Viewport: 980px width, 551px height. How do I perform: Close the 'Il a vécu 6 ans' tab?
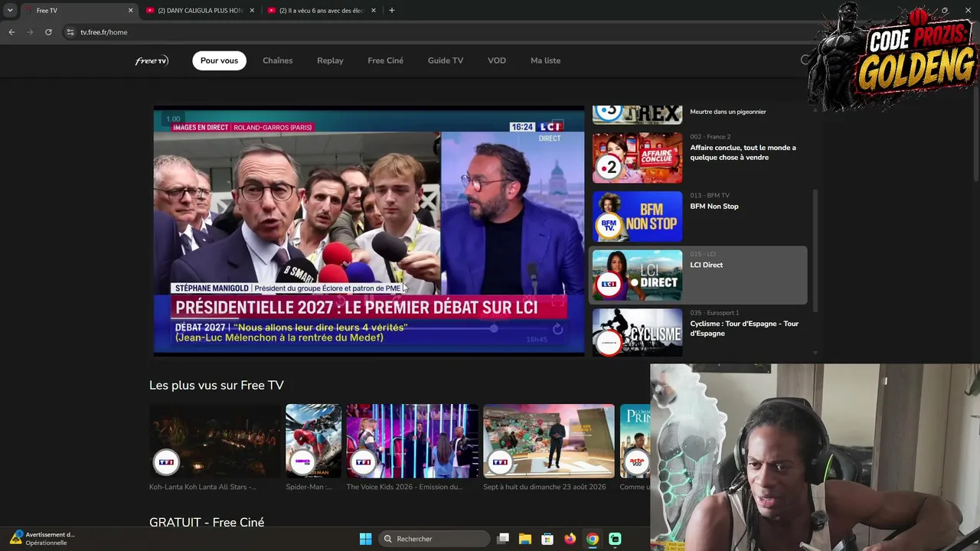click(x=373, y=11)
